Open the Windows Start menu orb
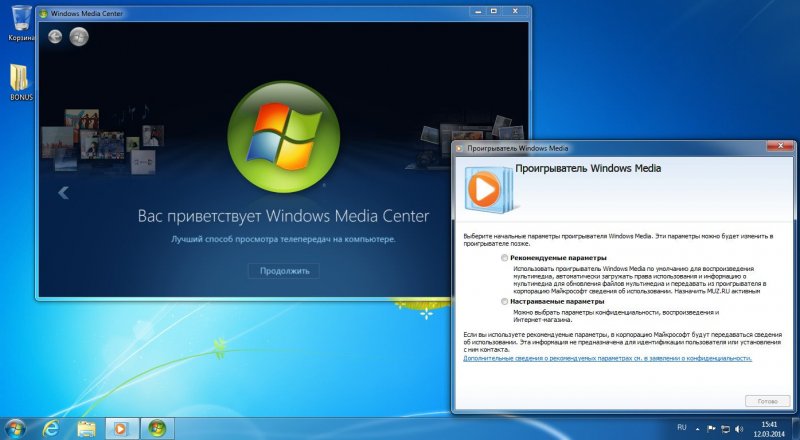800x440 pixels. click(15, 428)
